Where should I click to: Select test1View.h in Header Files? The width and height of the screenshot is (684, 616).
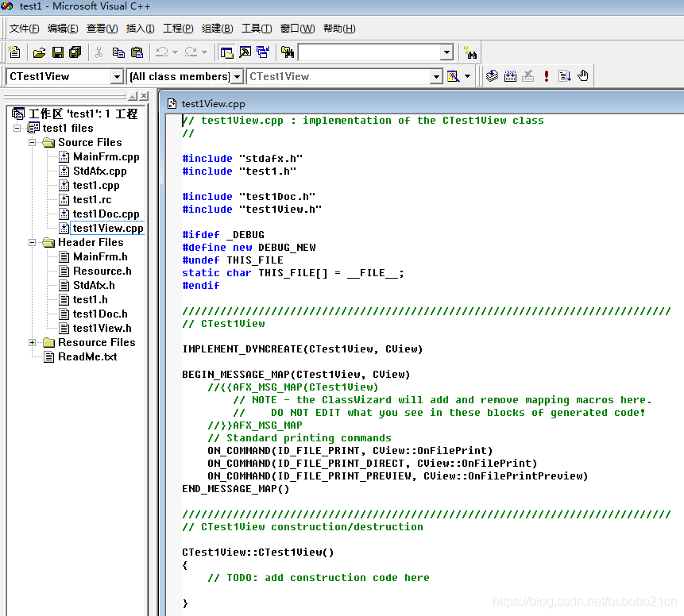coord(102,329)
